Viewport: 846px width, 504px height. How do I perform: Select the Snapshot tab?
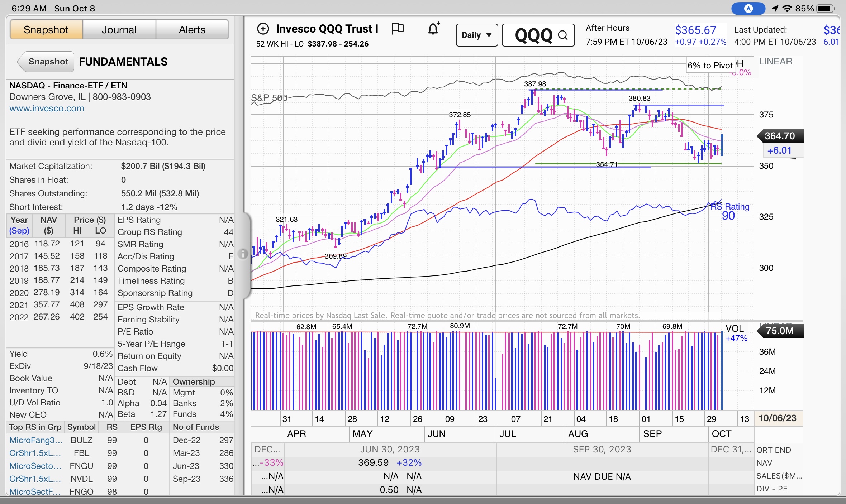[x=46, y=30]
